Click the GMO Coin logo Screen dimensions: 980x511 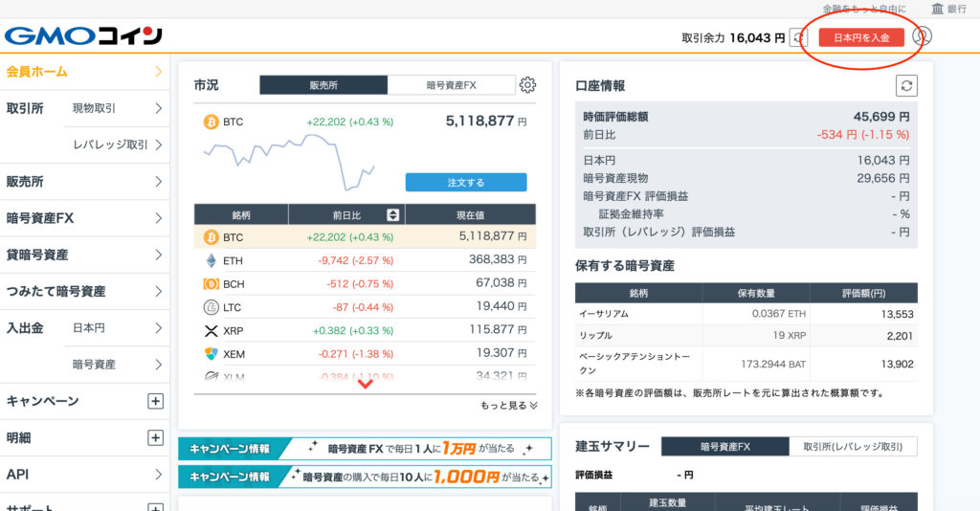coord(84,36)
